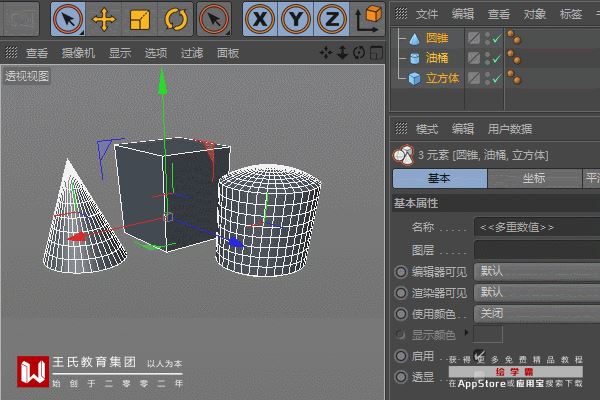
Task: Click the oil tank icon beside 油桶
Action: coord(414,59)
